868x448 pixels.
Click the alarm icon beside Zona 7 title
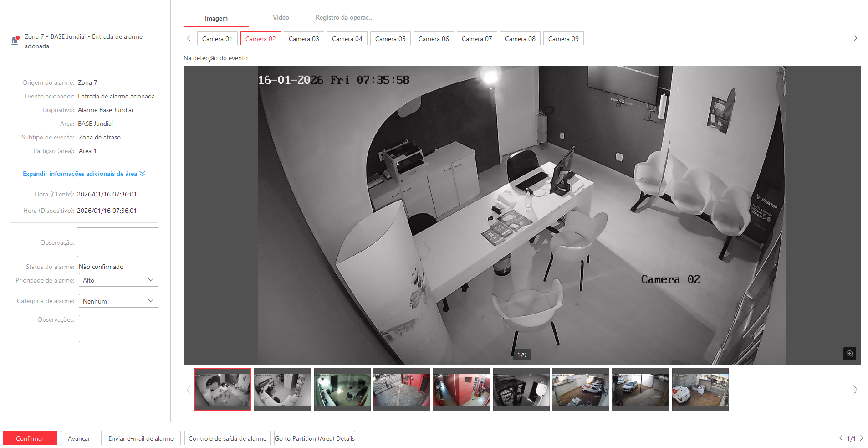(x=15, y=41)
